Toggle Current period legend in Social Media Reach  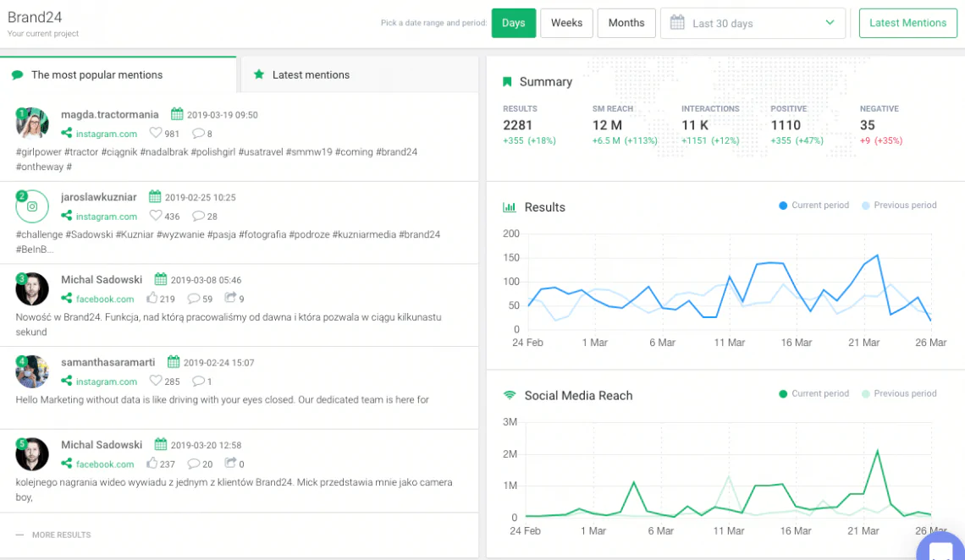(813, 393)
